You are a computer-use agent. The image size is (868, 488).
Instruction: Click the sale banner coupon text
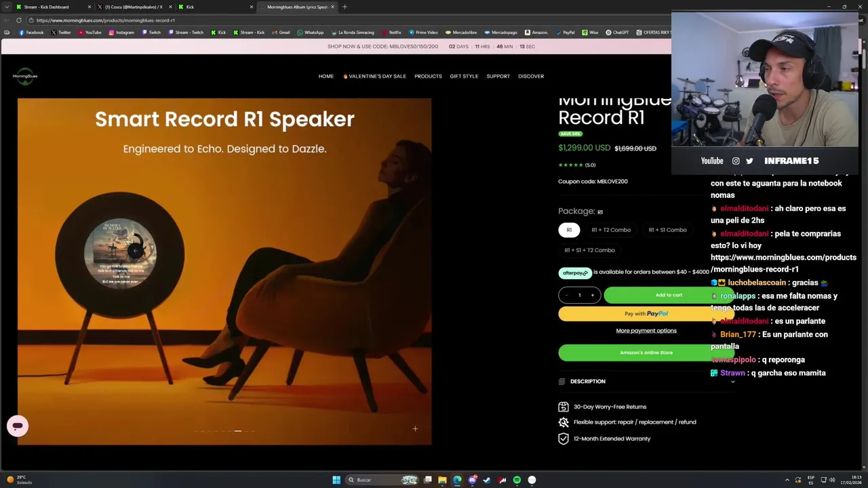click(x=382, y=47)
